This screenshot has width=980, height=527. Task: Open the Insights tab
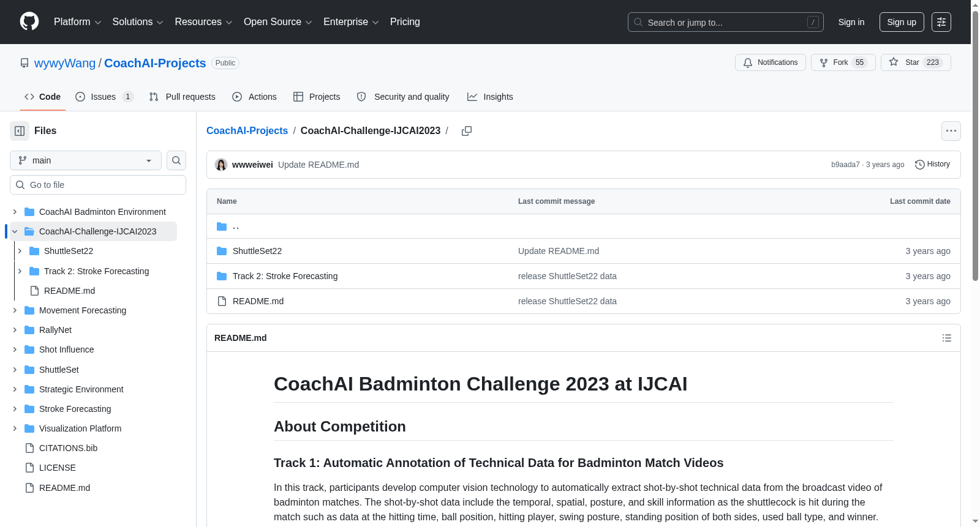pyautogui.click(x=490, y=97)
